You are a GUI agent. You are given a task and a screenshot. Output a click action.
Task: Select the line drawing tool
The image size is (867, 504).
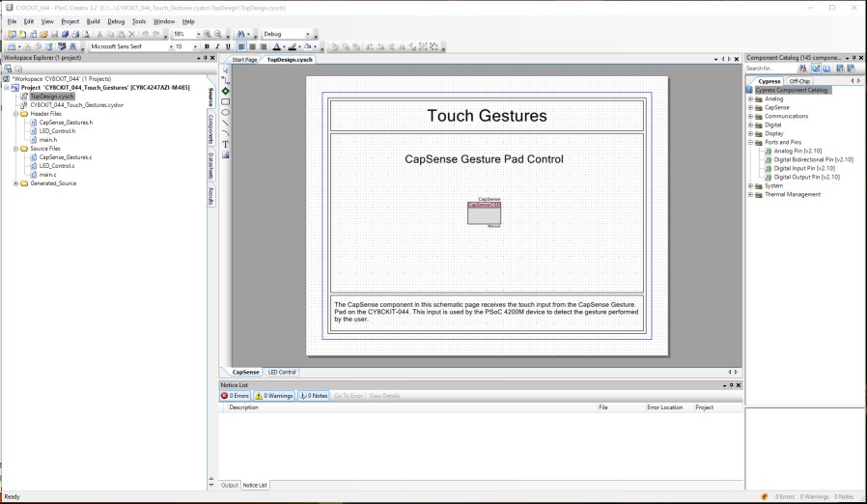pos(226,123)
